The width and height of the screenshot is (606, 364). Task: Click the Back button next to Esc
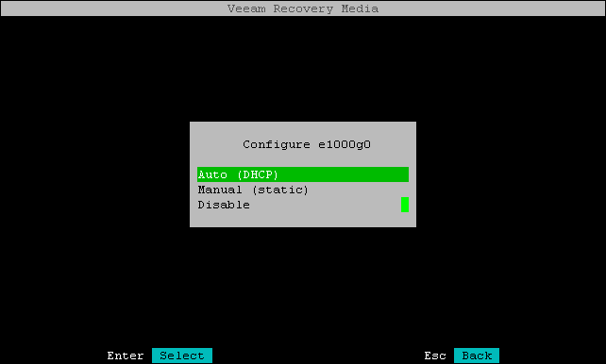tap(477, 356)
